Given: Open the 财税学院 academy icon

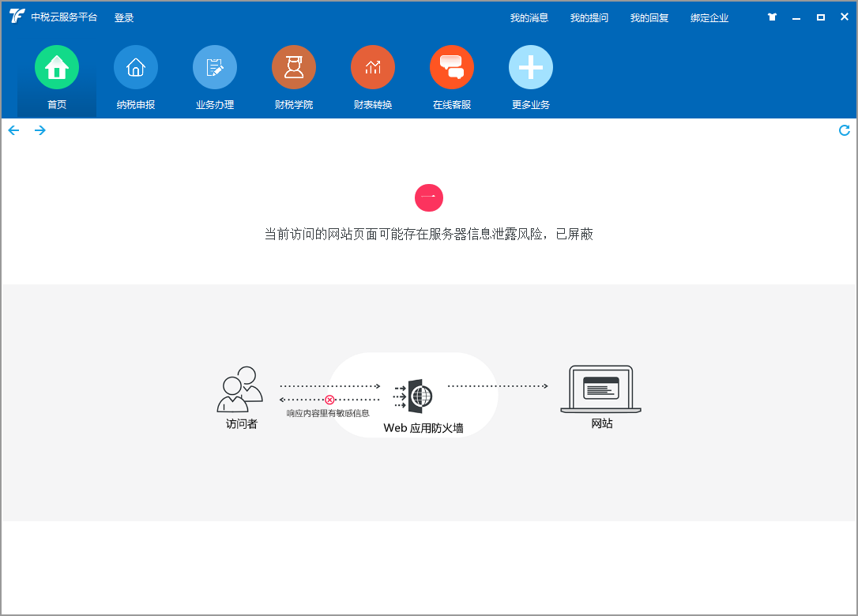Looking at the screenshot, I should 294,68.
